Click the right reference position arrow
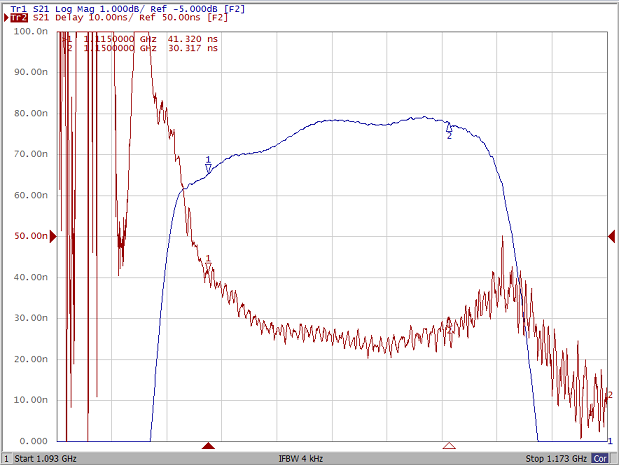The height and width of the screenshot is (465, 619). [x=611, y=236]
